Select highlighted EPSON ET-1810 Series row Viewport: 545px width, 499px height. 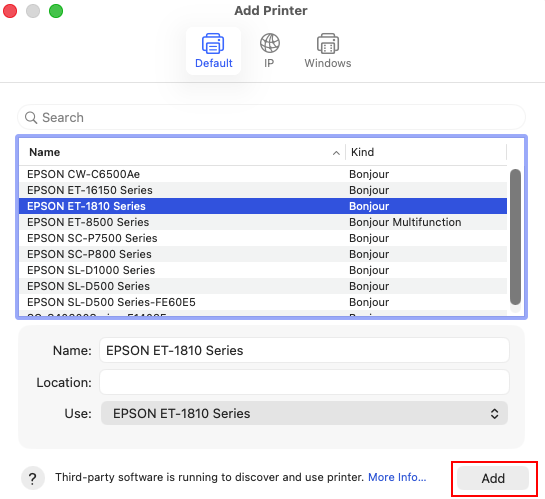[263, 206]
